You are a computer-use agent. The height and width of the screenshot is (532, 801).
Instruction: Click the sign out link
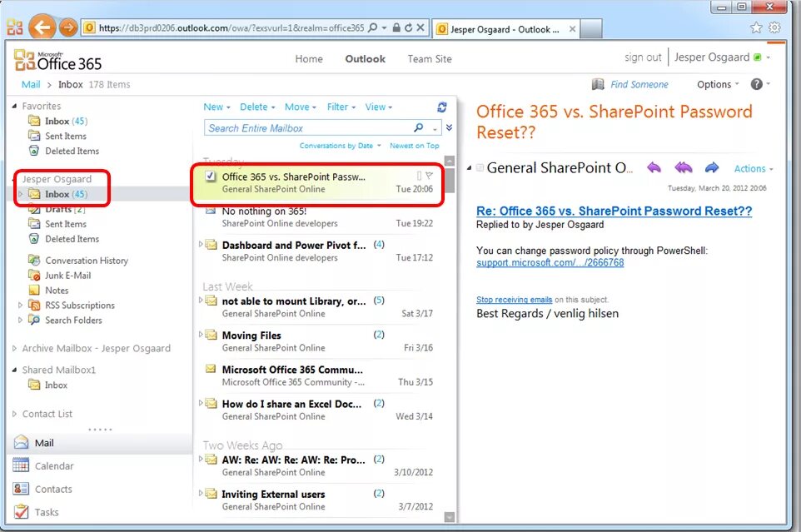pos(643,57)
